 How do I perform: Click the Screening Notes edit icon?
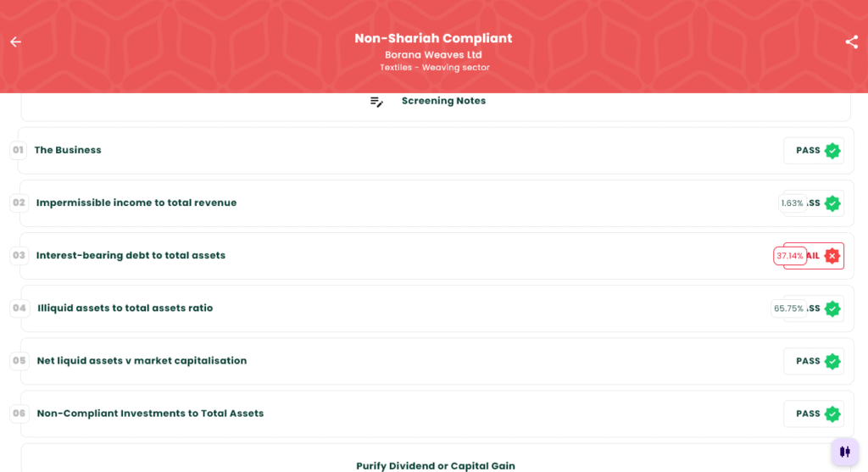click(x=376, y=102)
